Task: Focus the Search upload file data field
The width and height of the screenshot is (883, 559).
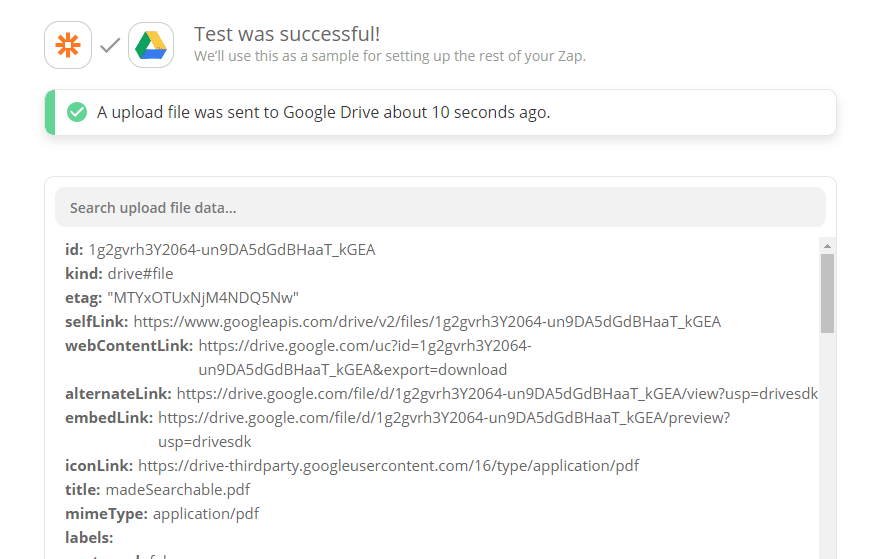Action: click(x=440, y=208)
